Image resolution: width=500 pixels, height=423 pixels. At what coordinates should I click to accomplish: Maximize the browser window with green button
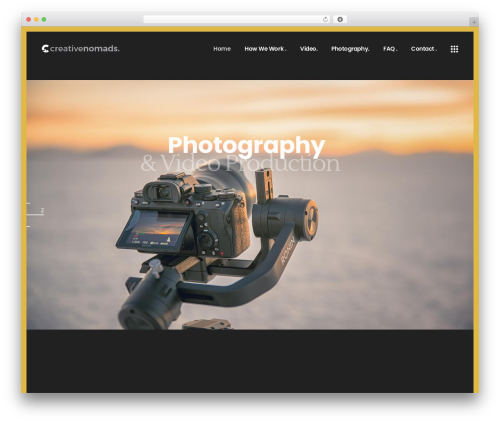(x=44, y=20)
